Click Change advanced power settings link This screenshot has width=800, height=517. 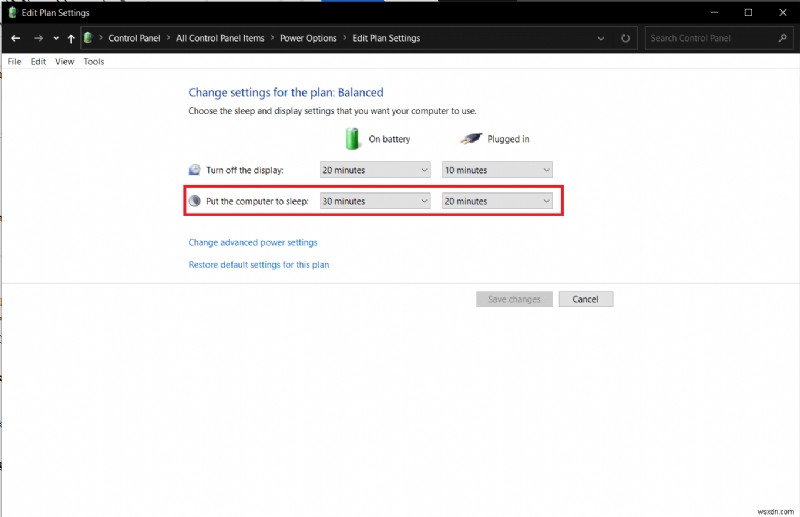[253, 242]
